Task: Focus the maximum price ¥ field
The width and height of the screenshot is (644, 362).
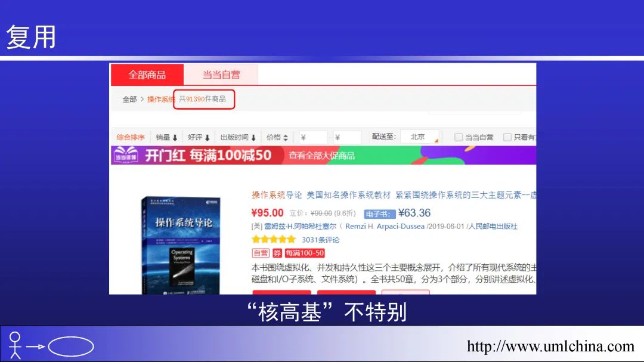Action: (x=347, y=137)
